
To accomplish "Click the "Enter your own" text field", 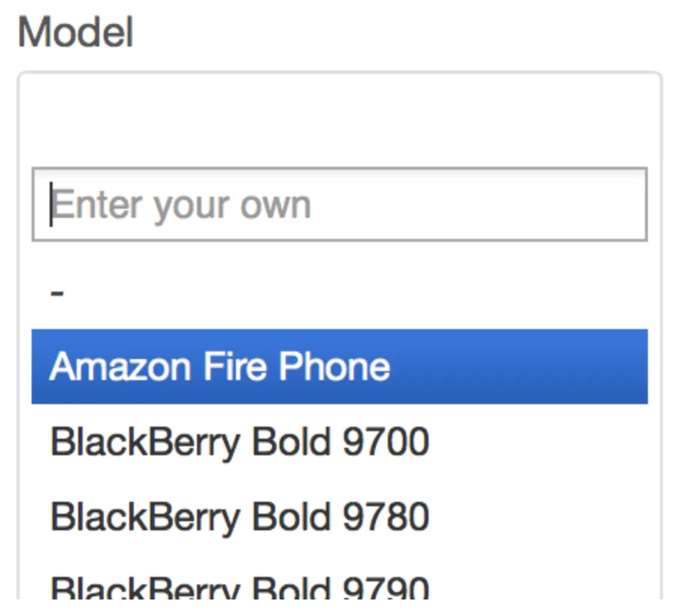I will coord(339,204).
